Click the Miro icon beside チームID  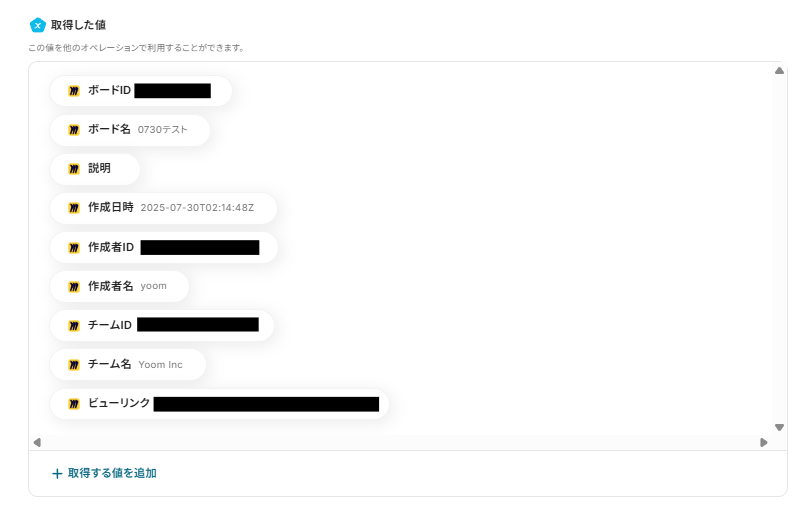[74, 326]
